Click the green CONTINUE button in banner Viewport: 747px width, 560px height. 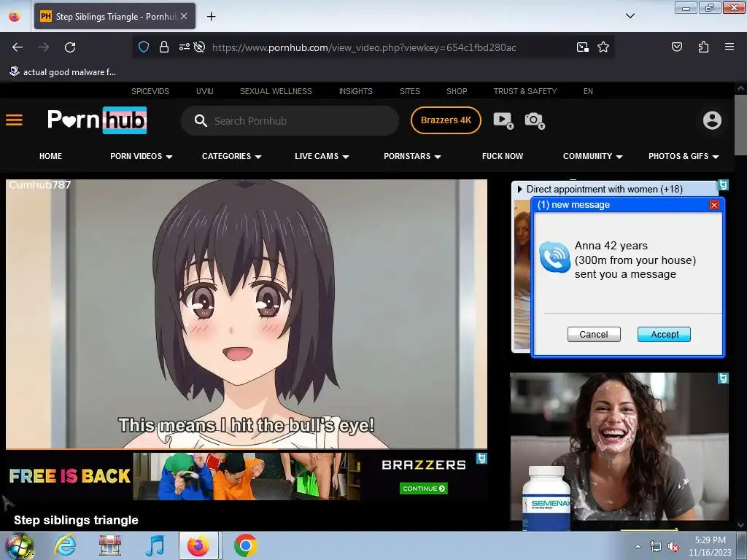[423, 488]
